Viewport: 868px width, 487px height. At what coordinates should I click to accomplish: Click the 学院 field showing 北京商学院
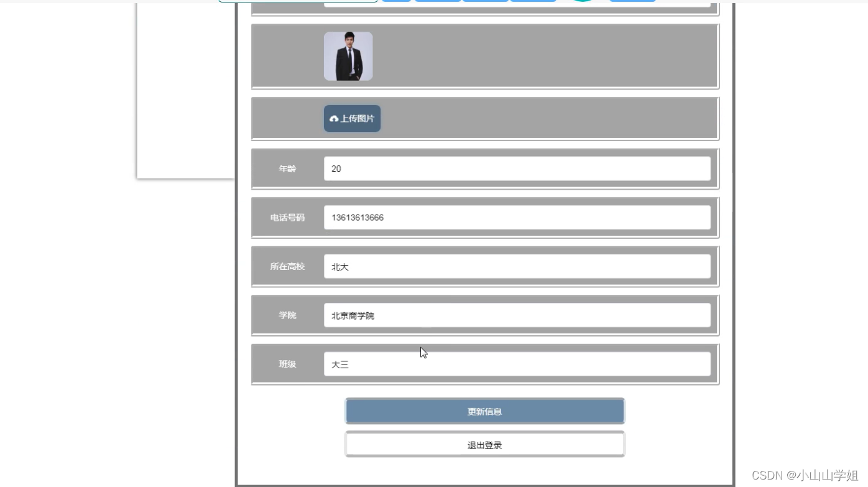pos(517,315)
